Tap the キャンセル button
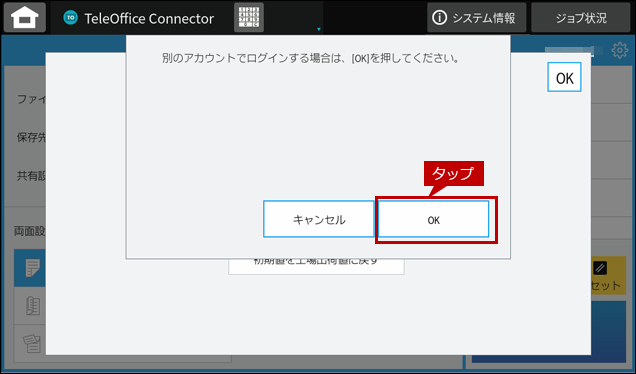636x374 pixels. [319, 219]
